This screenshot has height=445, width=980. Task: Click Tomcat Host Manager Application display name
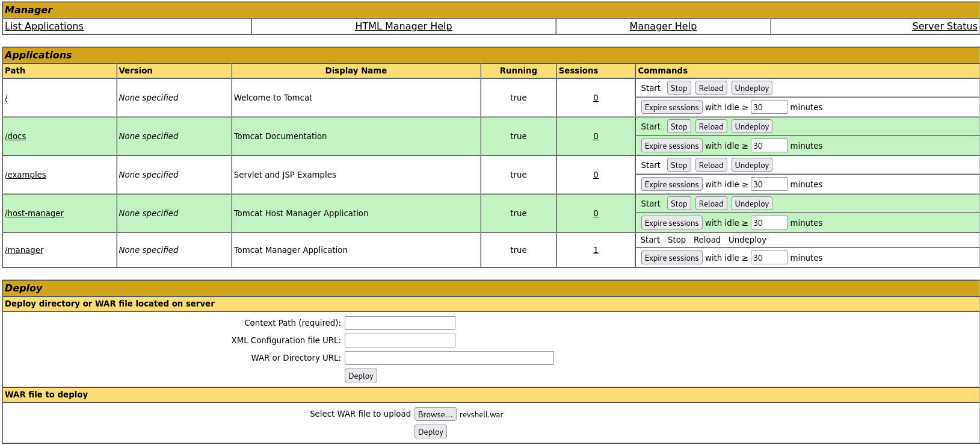tap(301, 213)
